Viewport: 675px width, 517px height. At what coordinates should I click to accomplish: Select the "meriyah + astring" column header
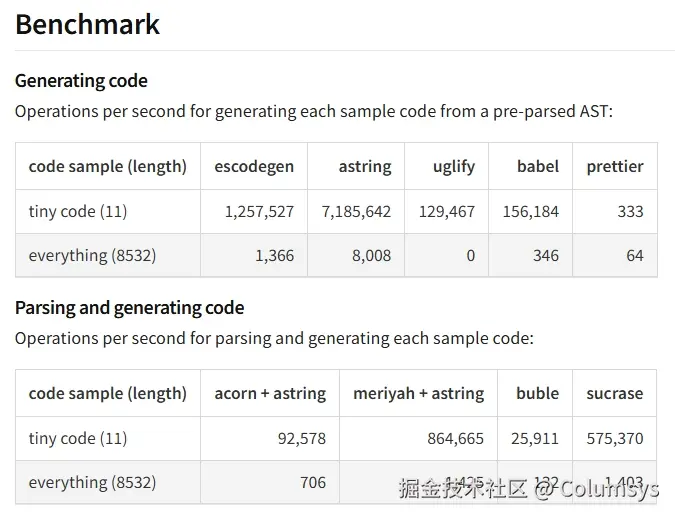[x=418, y=393]
